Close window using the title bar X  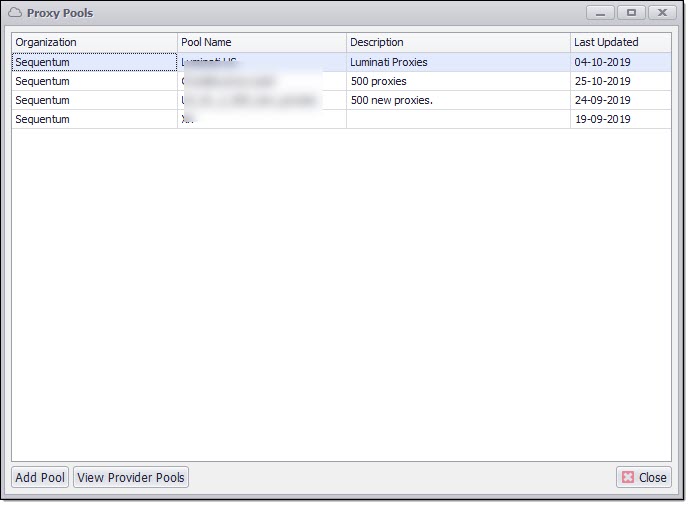pos(662,13)
